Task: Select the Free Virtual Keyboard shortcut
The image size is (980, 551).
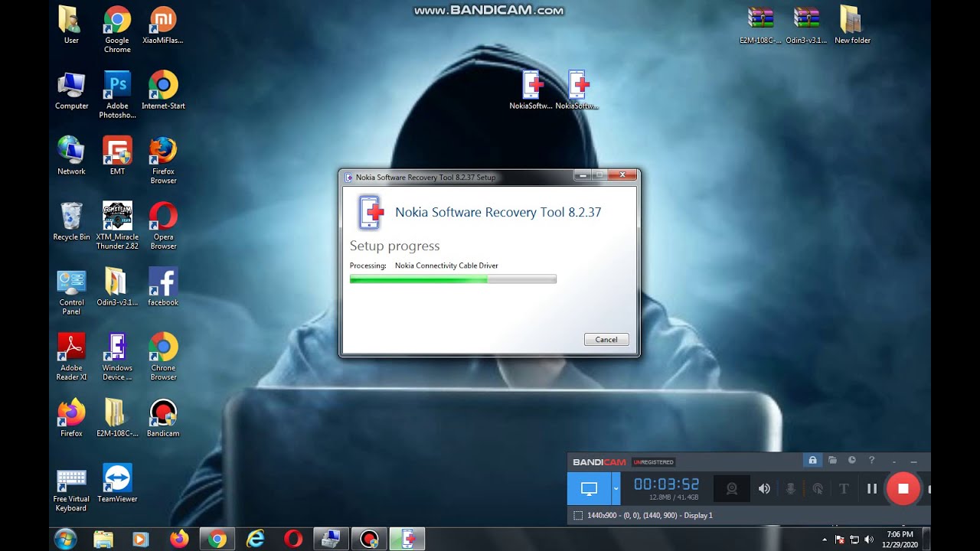Action: [x=71, y=488]
